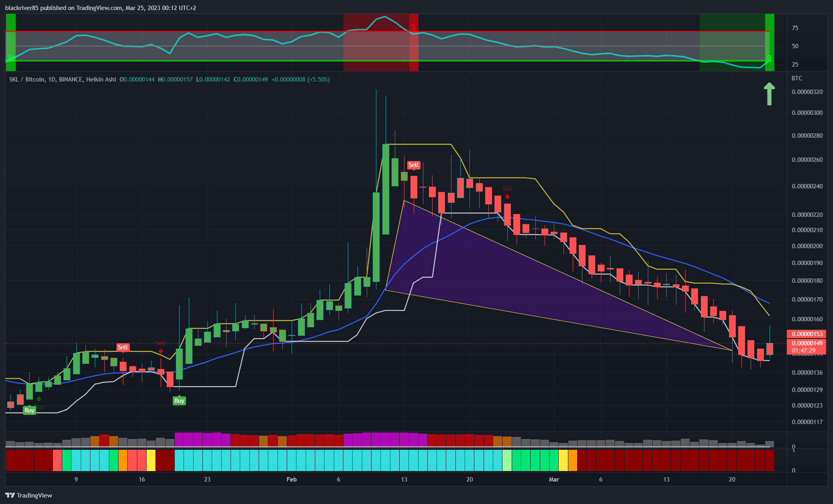Click the current price tag 0.00000149
The height and width of the screenshot is (504, 833).
tap(806, 343)
